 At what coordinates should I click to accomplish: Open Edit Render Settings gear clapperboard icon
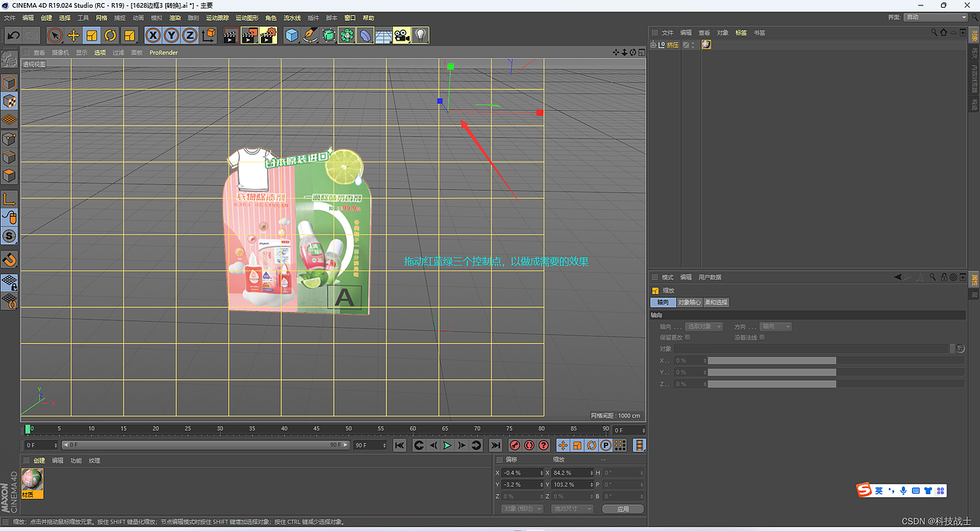pos(268,35)
